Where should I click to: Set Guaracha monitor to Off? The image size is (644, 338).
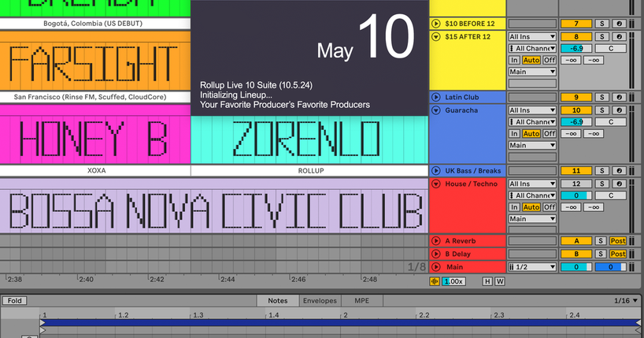tap(549, 134)
